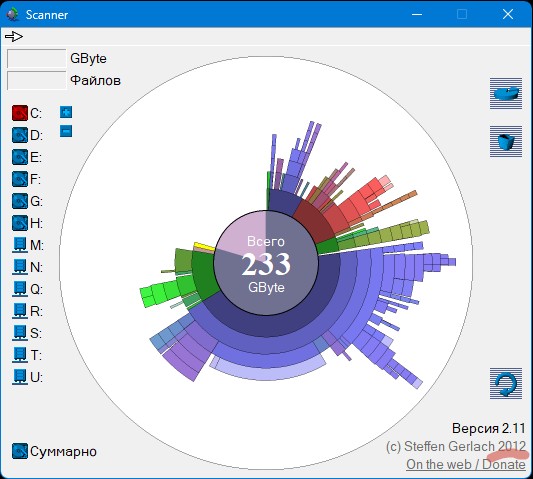Select drive C: icon

pyautogui.click(x=20, y=113)
